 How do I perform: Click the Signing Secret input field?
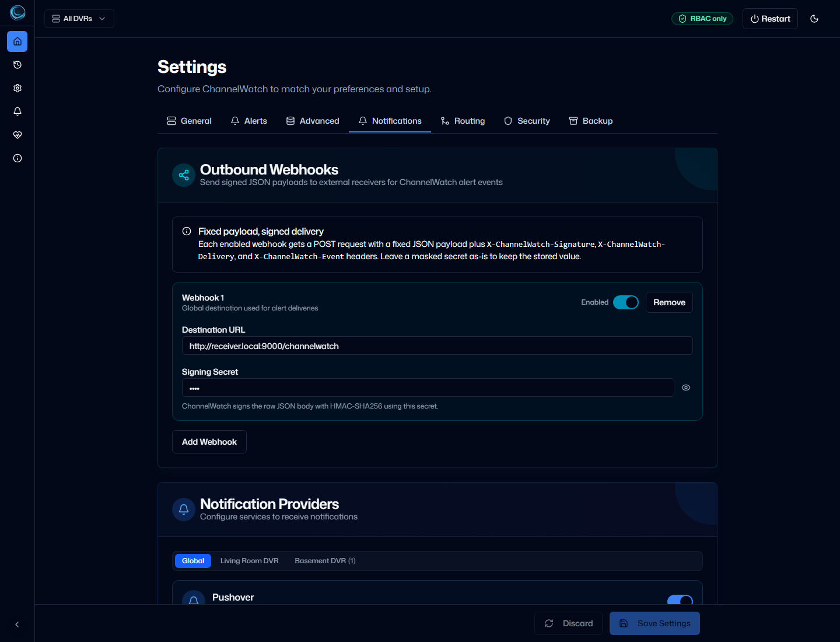tap(428, 388)
